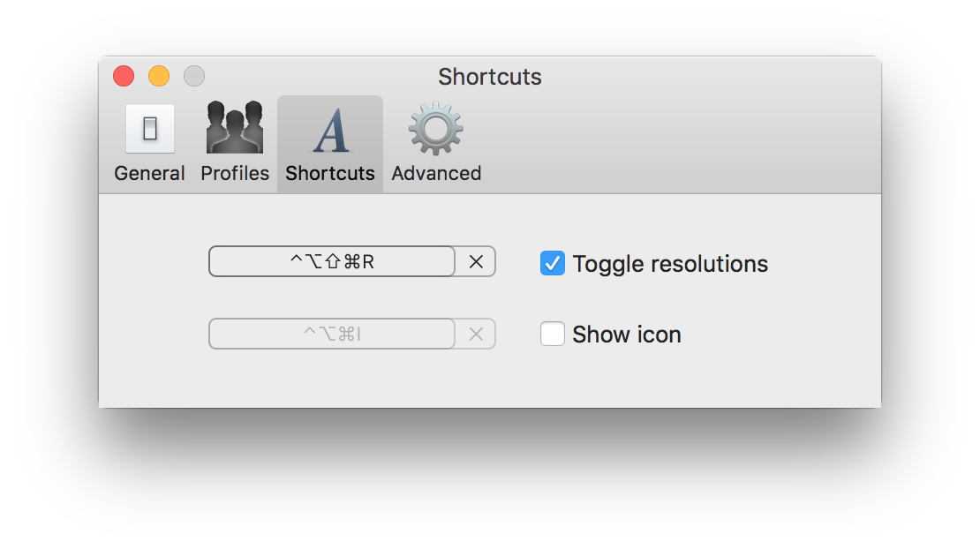Screen dimensions: 980x549
Task: Clear the Show icon shortcut with X
Action: click(x=476, y=335)
